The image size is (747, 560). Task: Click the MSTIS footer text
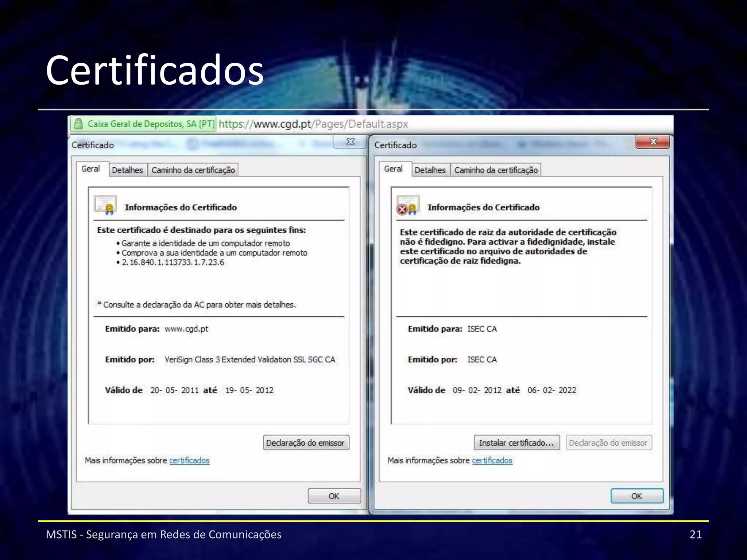[163, 534]
